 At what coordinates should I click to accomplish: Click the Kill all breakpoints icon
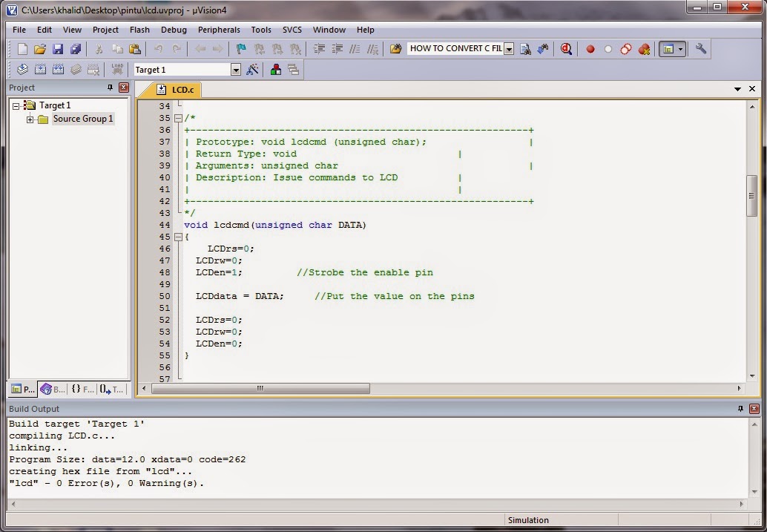click(x=644, y=49)
